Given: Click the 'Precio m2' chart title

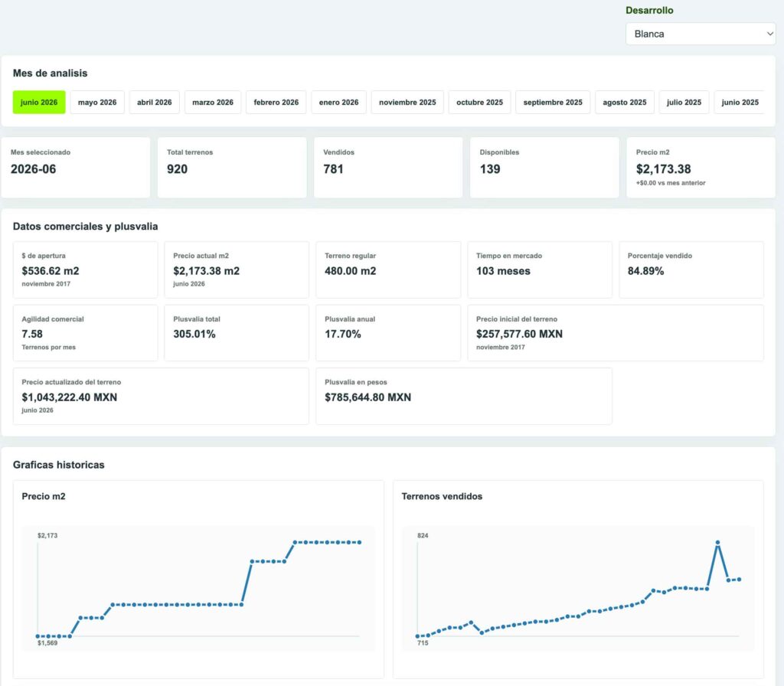Looking at the screenshot, I should [x=44, y=496].
